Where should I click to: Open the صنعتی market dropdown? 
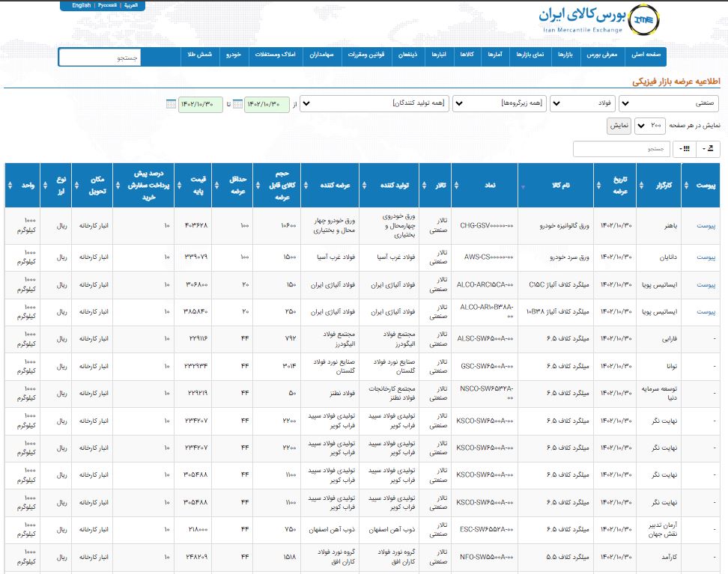pyautogui.click(x=669, y=103)
